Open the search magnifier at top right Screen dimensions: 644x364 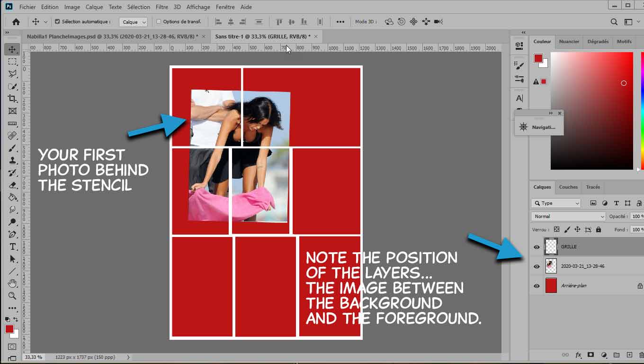coord(614,22)
